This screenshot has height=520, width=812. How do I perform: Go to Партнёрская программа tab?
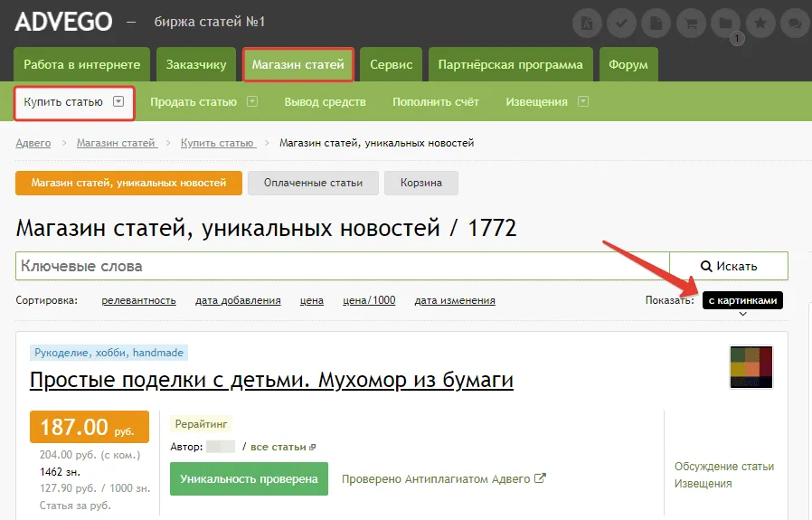click(511, 64)
